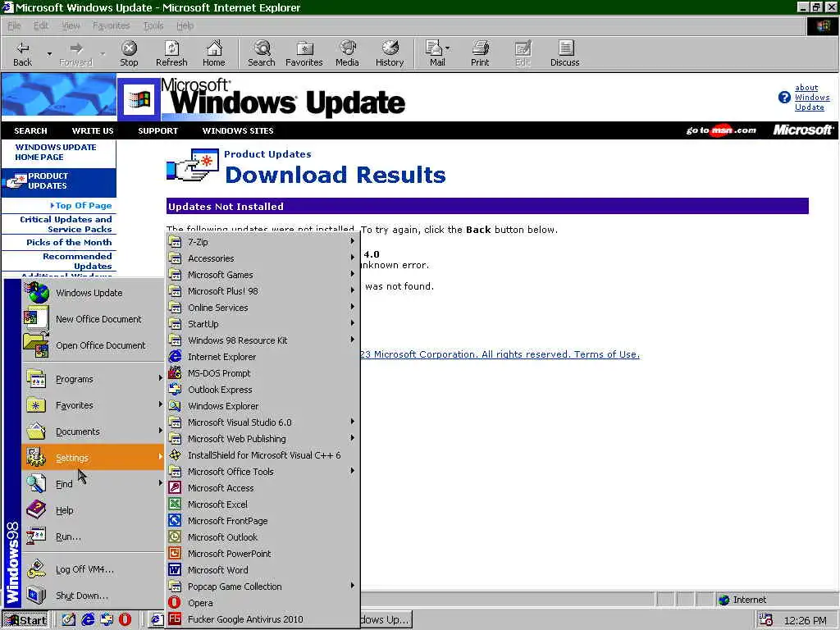Select Shut Down... in Start menu
This screenshot has height=630, width=840.
[x=93, y=596]
